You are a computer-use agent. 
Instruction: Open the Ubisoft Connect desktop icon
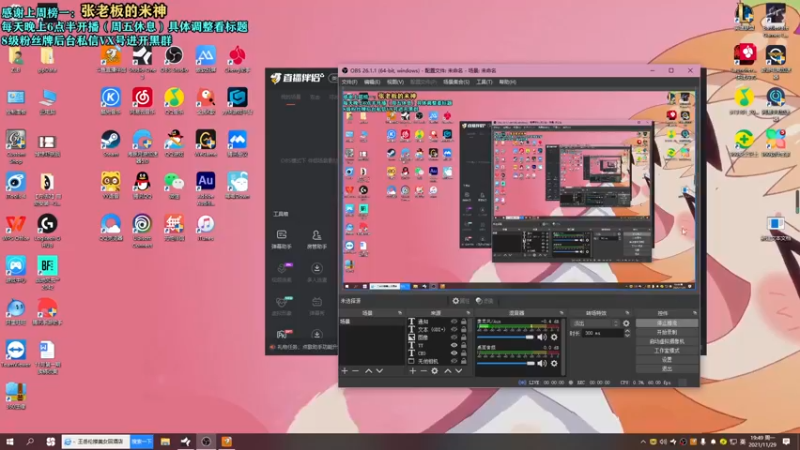point(142,231)
